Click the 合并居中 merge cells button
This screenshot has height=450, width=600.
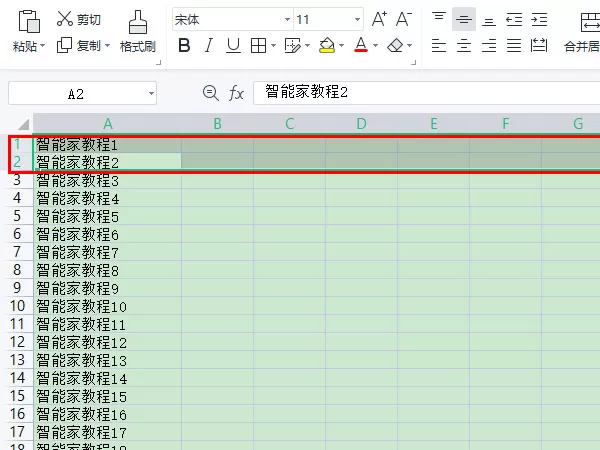point(582,32)
